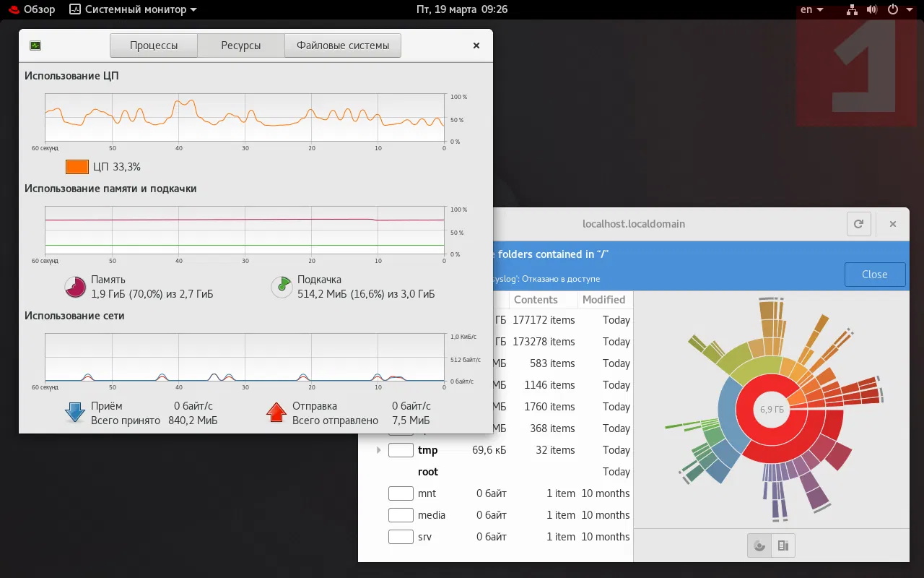Switch to the Файловые системы tab

coord(343,46)
